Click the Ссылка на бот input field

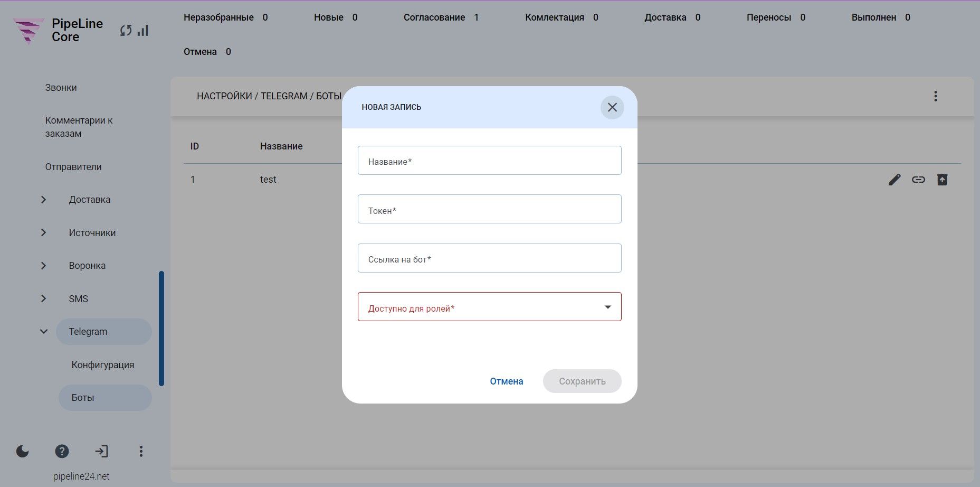[x=490, y=258]
